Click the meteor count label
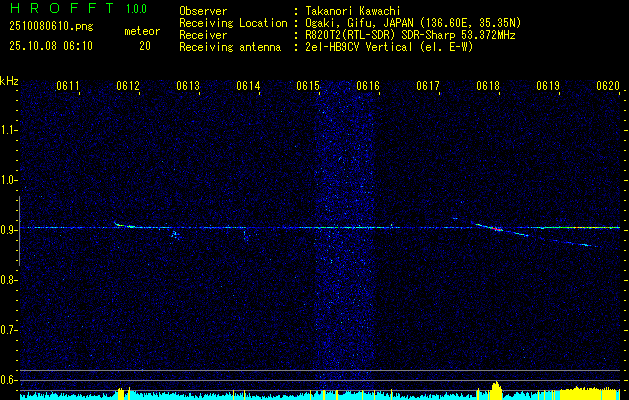Screen dimensions: 629x400 [142, 31]
